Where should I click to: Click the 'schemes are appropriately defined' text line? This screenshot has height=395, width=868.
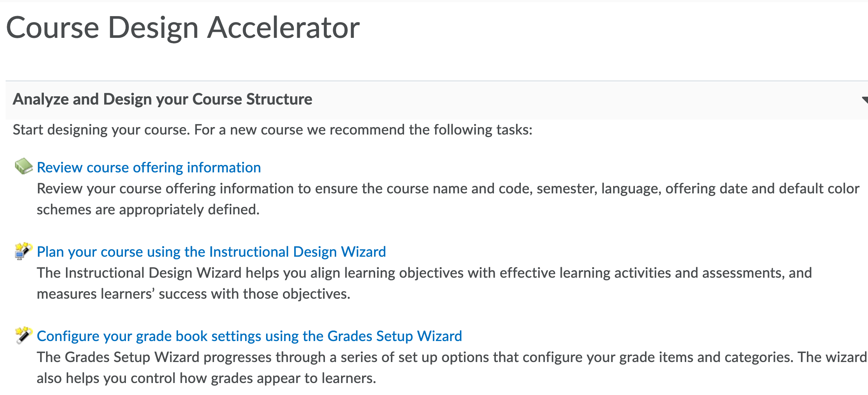[148, 209]
